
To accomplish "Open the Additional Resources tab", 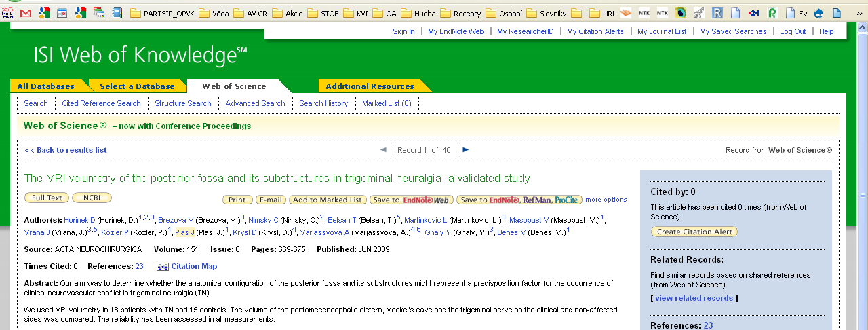I will pyautogui.click(x=370, y=86).
